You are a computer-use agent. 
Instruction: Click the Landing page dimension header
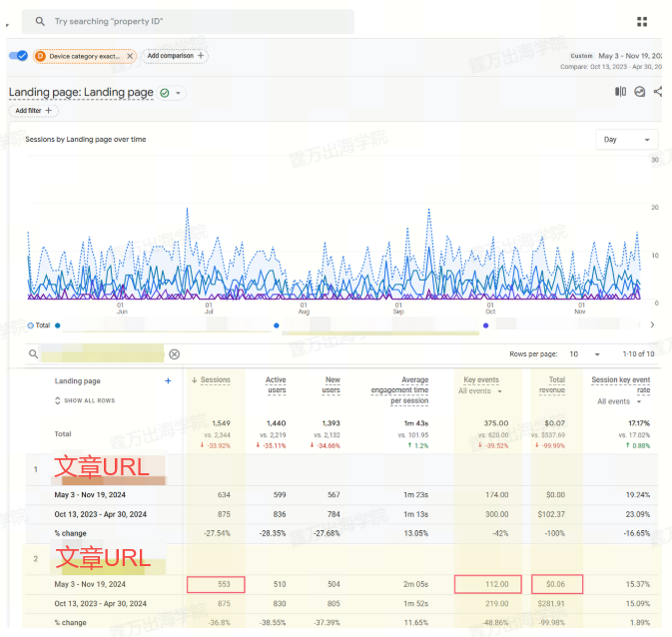tap(78, 381)
